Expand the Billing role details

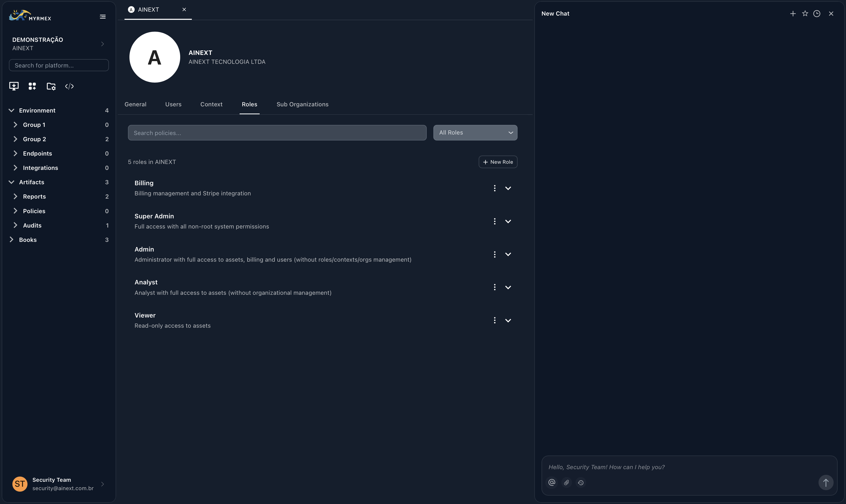point(508,188)
